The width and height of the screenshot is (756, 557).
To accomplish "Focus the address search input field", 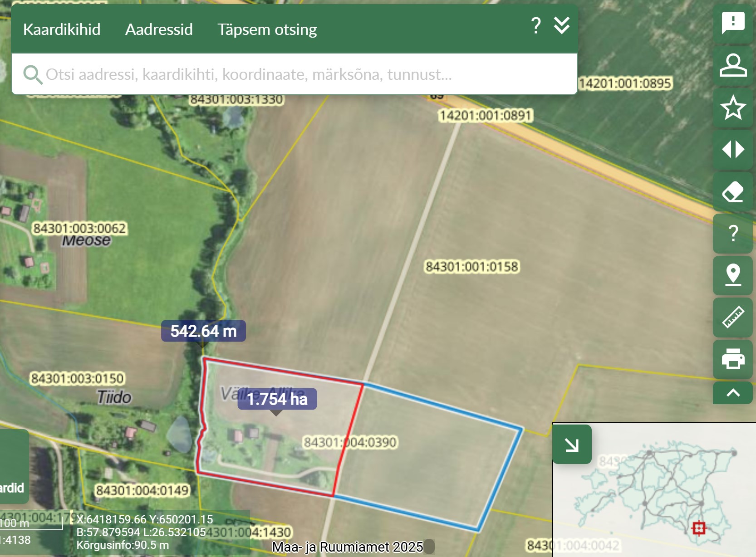I will click(294, 74).
